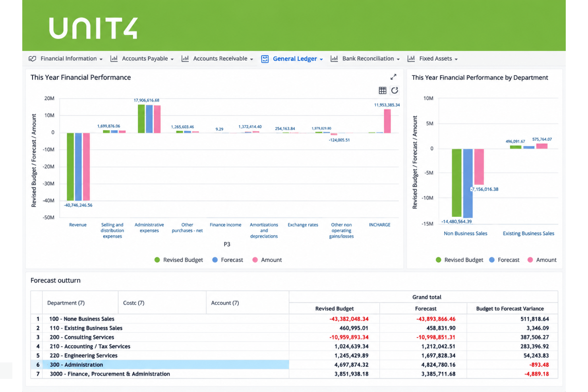Toggle Revised Budget series in main chart legend
The image size is (588, 392).
pos(179,260)
